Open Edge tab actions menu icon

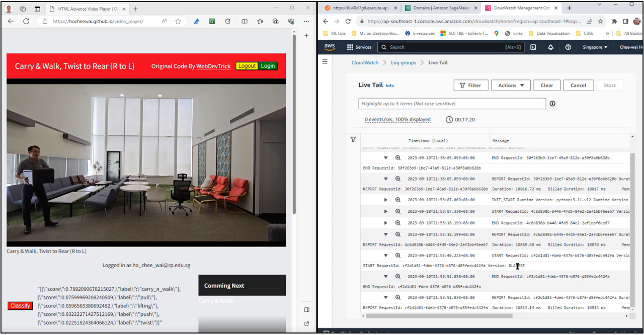[37, 9]
